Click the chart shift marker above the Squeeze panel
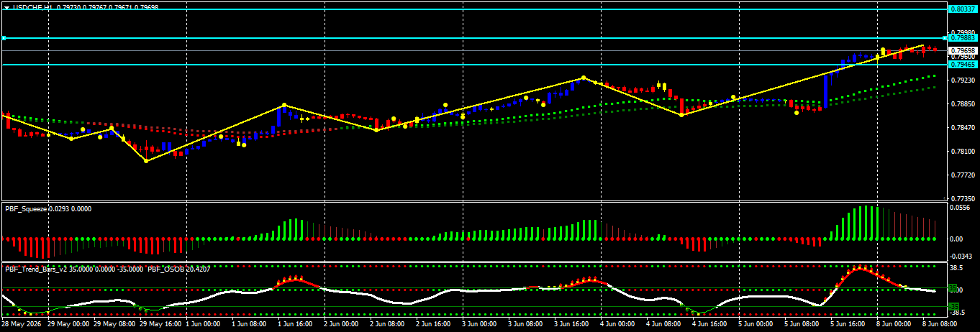Image resolution: width=980 pixels, height=332 pixels. coord(945,198)
